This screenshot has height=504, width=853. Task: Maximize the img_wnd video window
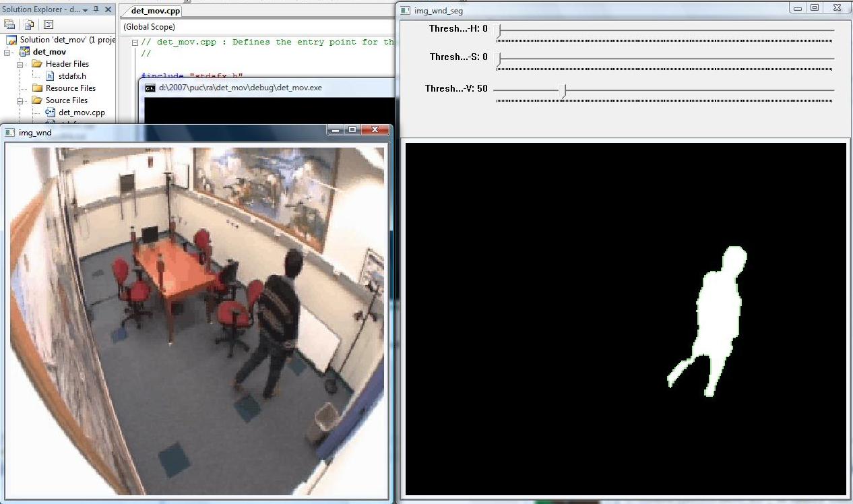point(352,130)
